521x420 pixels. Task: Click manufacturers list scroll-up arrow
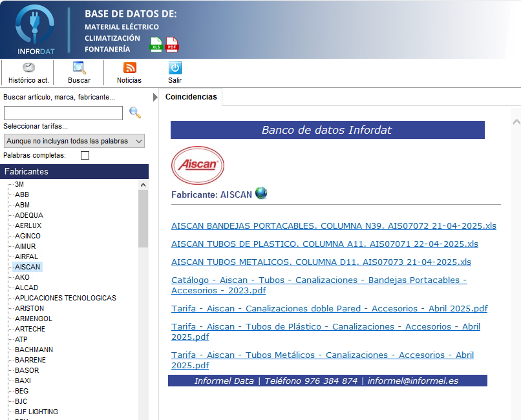pyautogui.click(x=144, y=185)
